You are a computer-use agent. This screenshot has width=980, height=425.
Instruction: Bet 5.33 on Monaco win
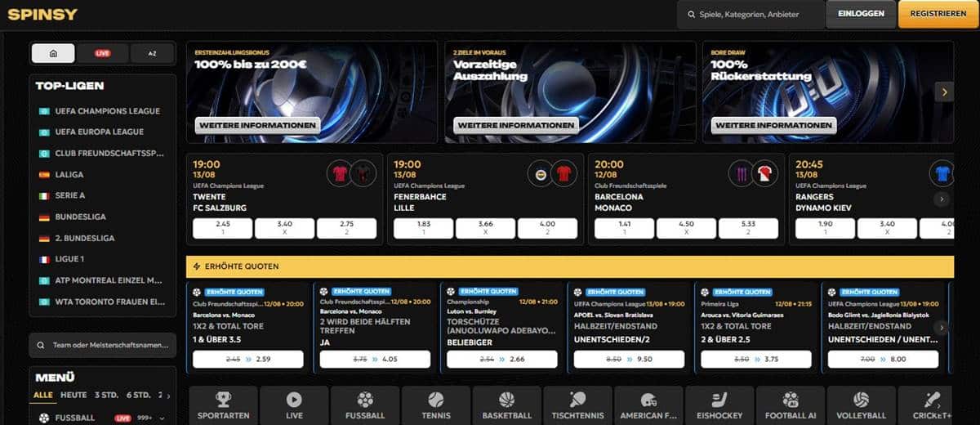[x=748, y=228]
